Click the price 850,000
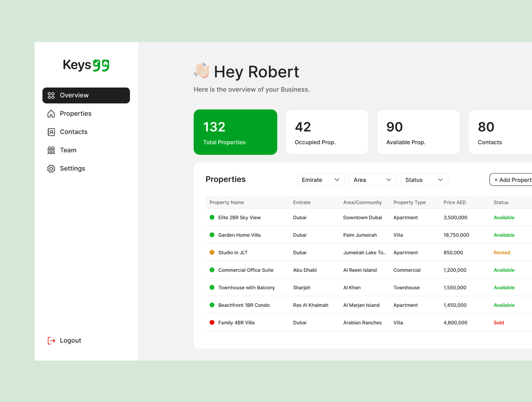Viewport: 532px width, 402px height. click(453, 252)
